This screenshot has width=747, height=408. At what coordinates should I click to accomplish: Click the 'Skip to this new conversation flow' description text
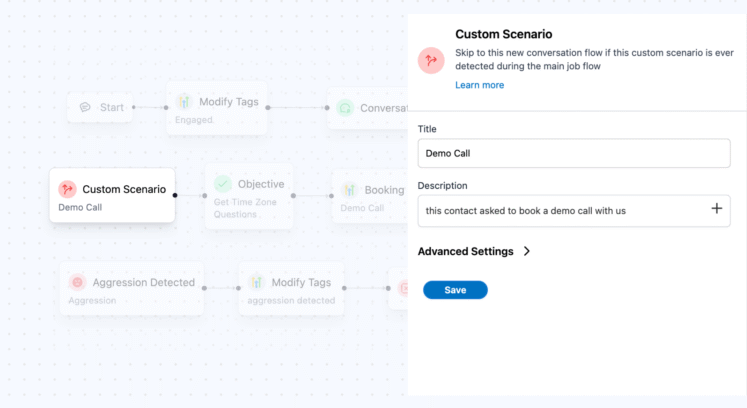[x=594, y=60]
